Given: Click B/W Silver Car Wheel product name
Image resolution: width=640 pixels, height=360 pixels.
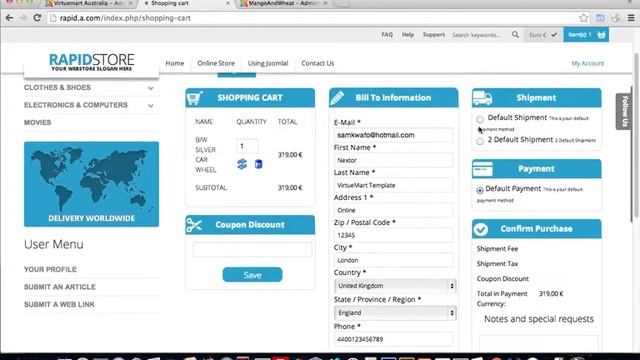Looking at the screenshot, I should (x=205, y=155).
